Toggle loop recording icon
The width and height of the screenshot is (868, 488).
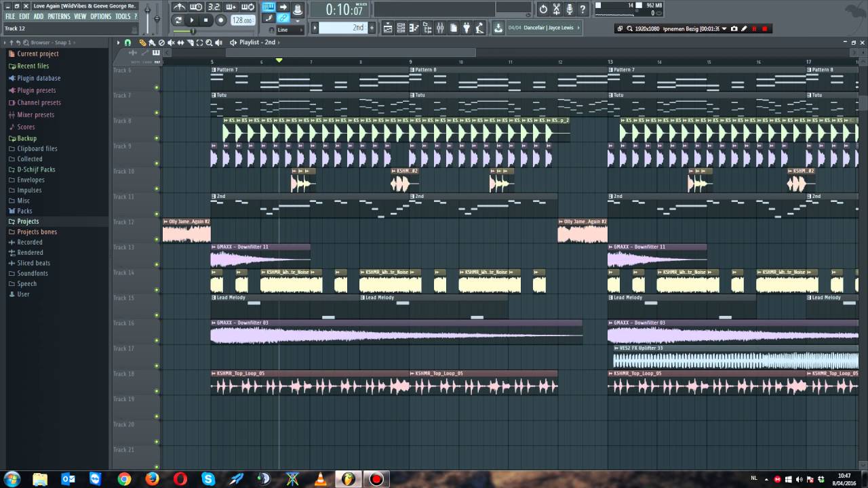coord(248,7)
